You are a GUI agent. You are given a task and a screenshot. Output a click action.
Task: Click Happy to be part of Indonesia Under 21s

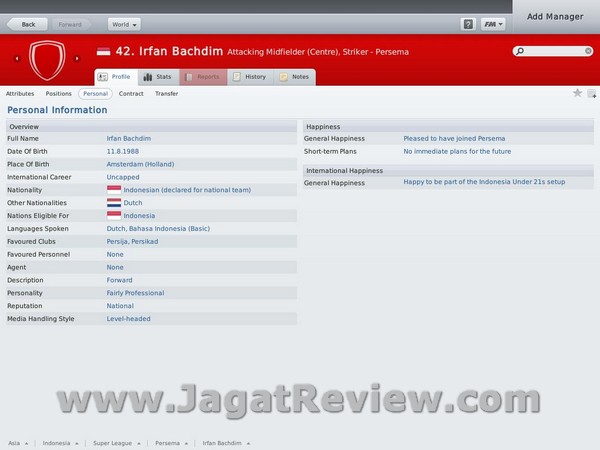[x=484, y=182]
